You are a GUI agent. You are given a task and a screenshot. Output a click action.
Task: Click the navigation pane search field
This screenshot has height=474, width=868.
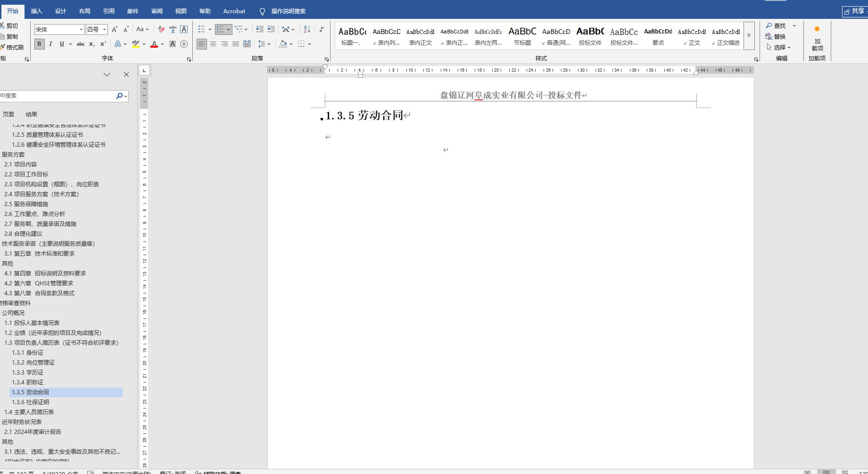57,96
